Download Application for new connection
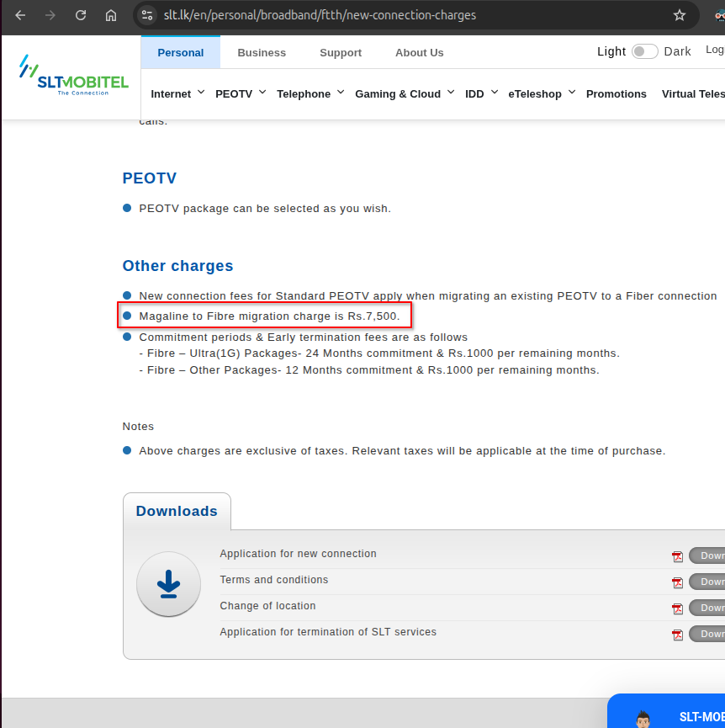This screenshot has width=725, height=728. [706, 555]
